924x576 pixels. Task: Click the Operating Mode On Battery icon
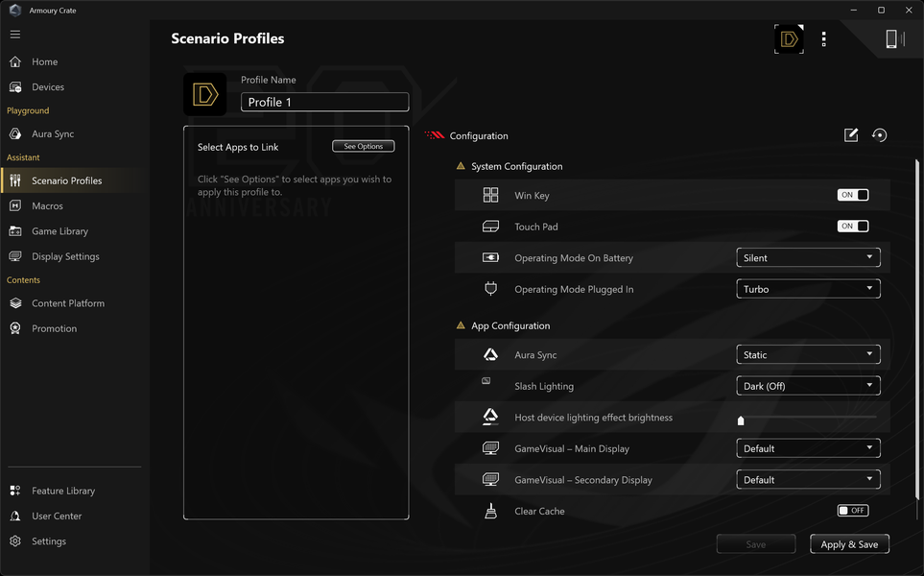(490, 257)
